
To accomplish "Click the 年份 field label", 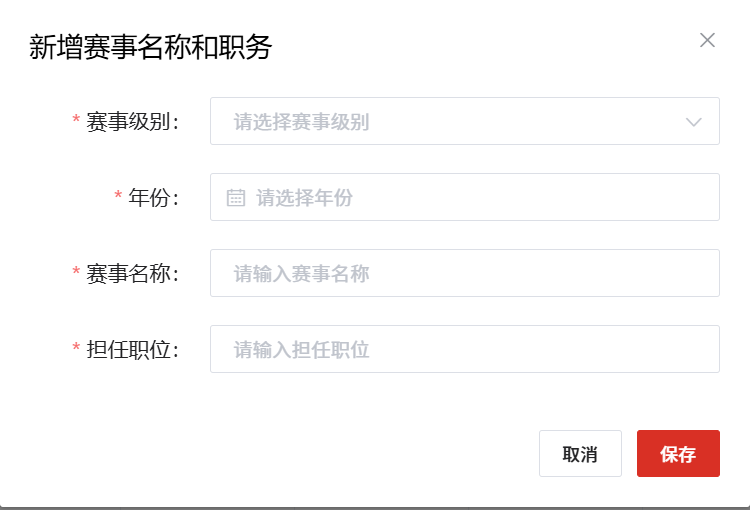I will (153, 198).
